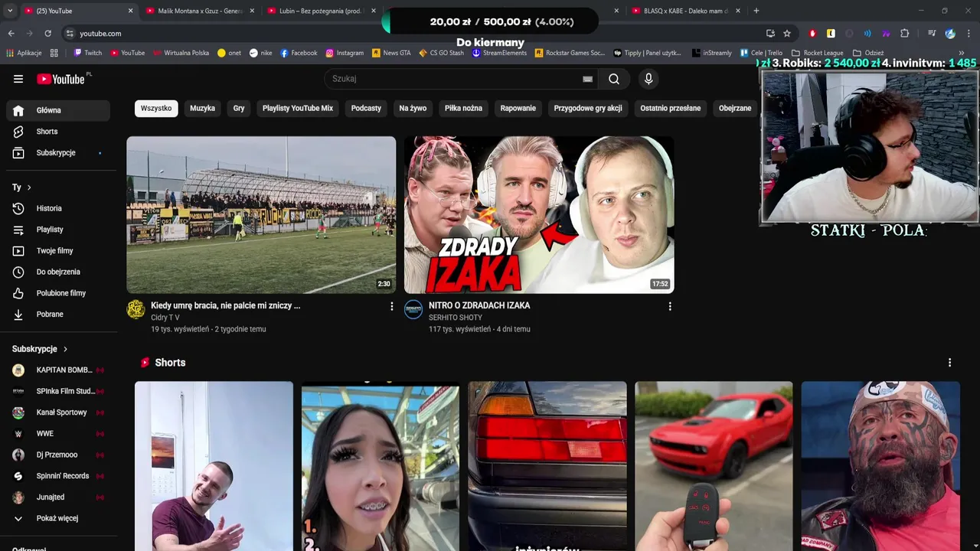
Task: Open Twoje filmy in the sidebar
Action: tap(58, 251)
